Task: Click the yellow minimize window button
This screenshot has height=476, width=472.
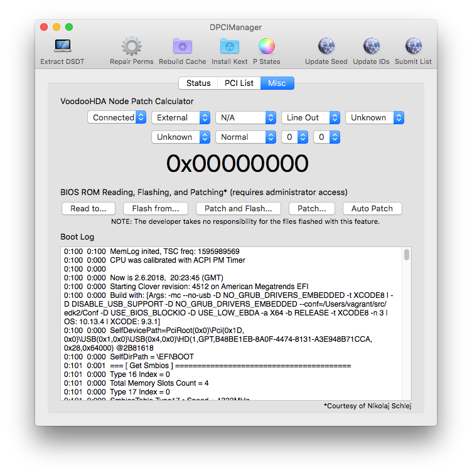Action: [x=56, y=27]
